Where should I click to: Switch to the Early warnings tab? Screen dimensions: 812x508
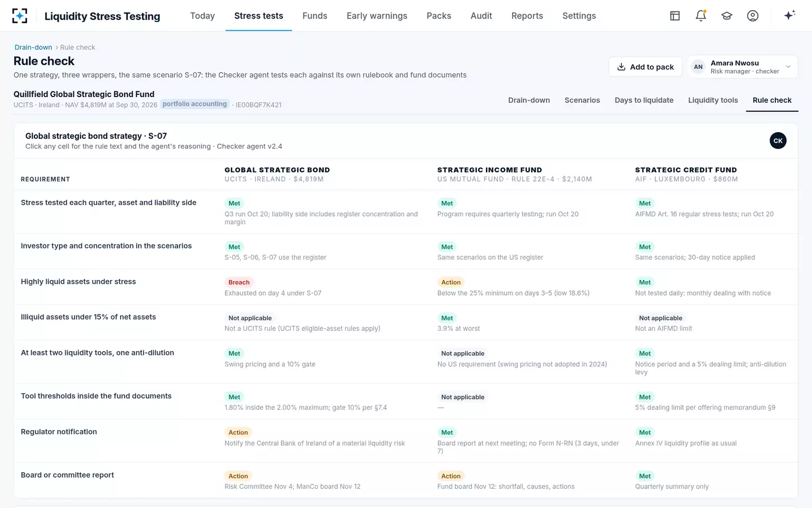coord(377,16)
